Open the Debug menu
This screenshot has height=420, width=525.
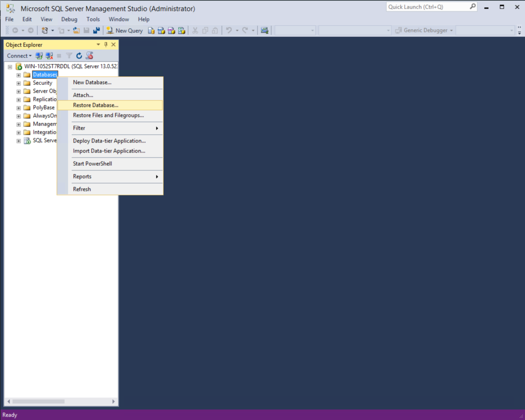(x=69, y=19)
